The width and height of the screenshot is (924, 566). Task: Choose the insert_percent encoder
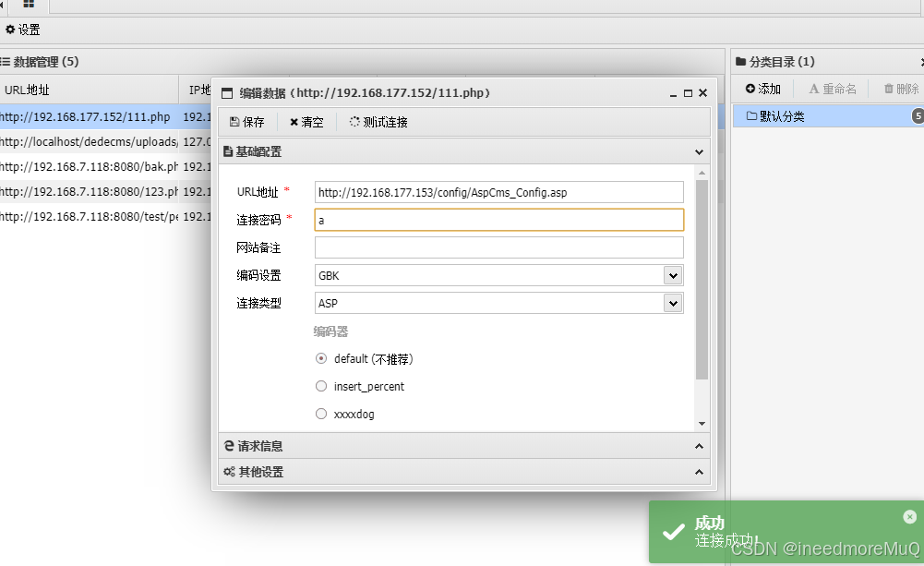pos(320,386)
